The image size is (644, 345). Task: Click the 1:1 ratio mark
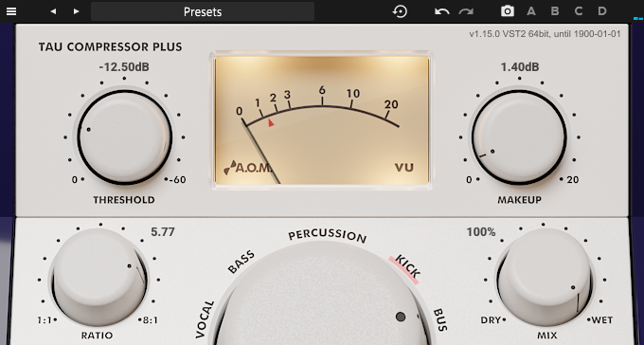tap(45, 320)
